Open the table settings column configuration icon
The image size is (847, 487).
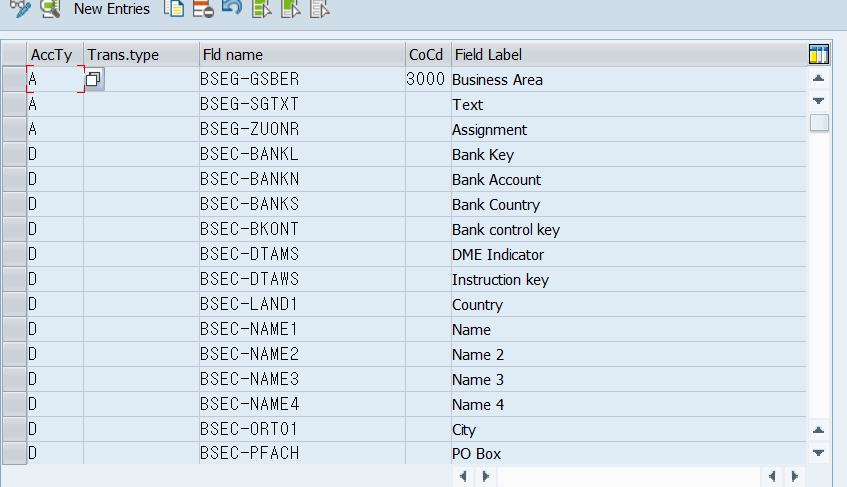(x=819, y=54)
